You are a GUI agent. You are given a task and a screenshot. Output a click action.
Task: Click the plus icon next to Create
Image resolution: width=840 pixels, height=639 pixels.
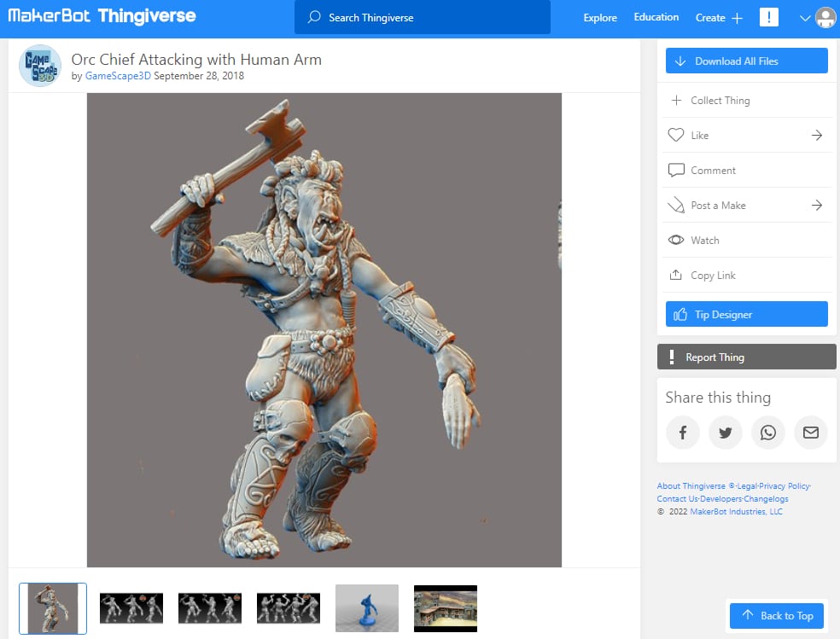click(x=738, y=18)
